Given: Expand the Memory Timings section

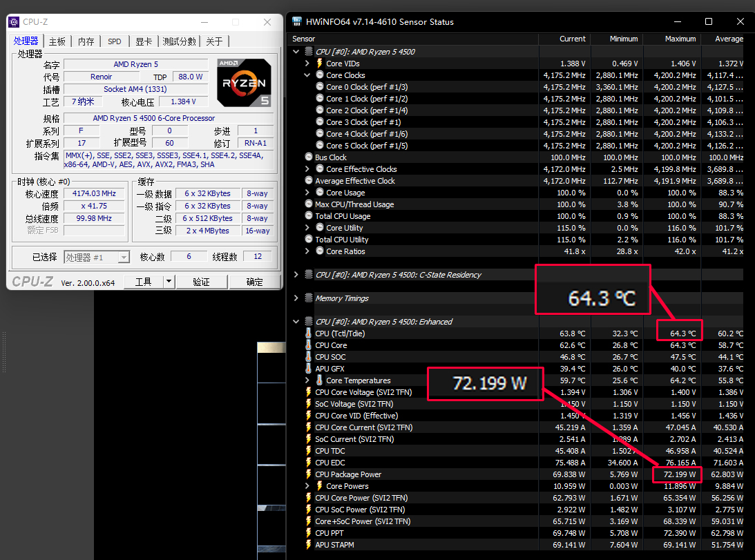Looking at the screenshot, I should click(296, 298).
